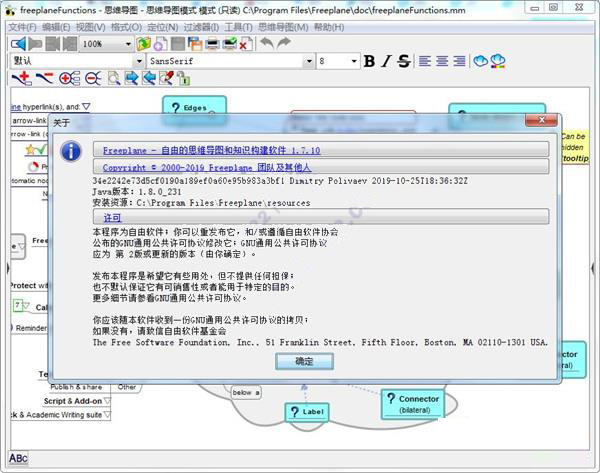
Task: Toggle strikethrough formatting
Action: pyautogui.click(x=404, y=61)
